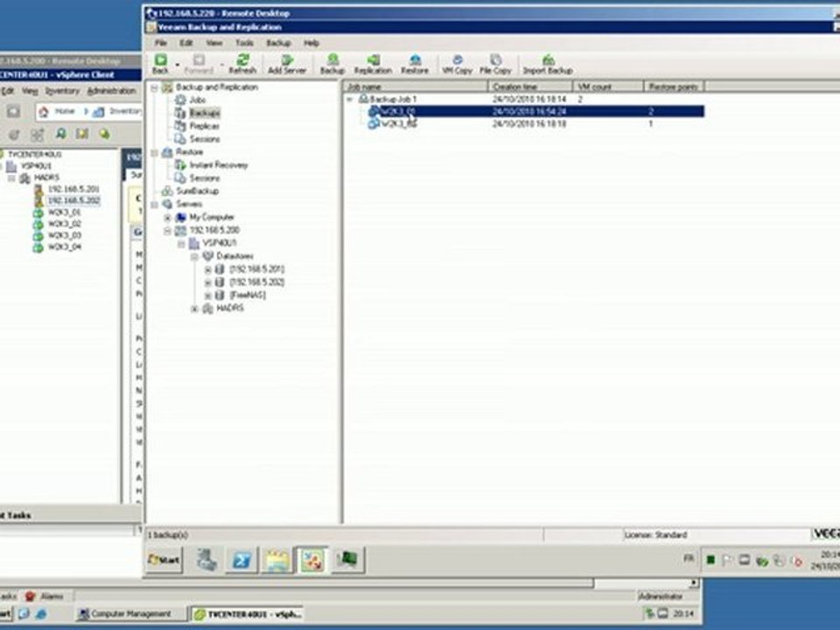Viewport: 840px width, 630px height.
Task: Select the Jobs node in the tree
Action: tap(198, 100)
